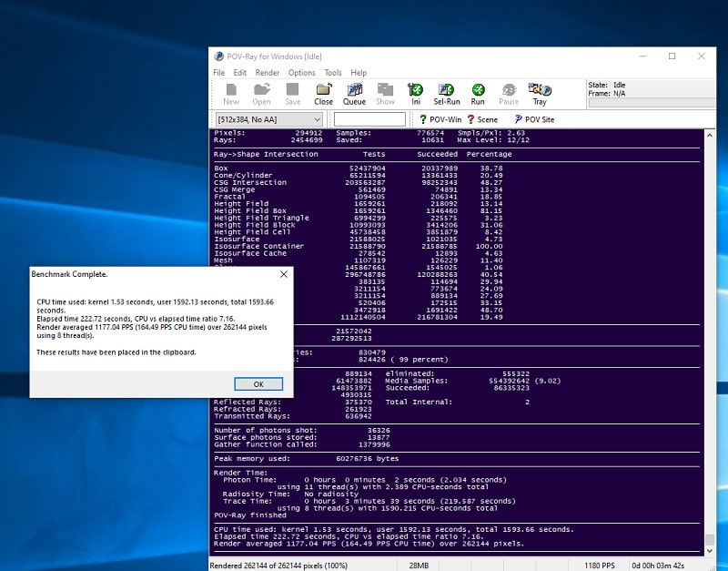The image size is (728, 571).
Task: Click the 'Isosurface Container' row label
Action: (259, 246)
